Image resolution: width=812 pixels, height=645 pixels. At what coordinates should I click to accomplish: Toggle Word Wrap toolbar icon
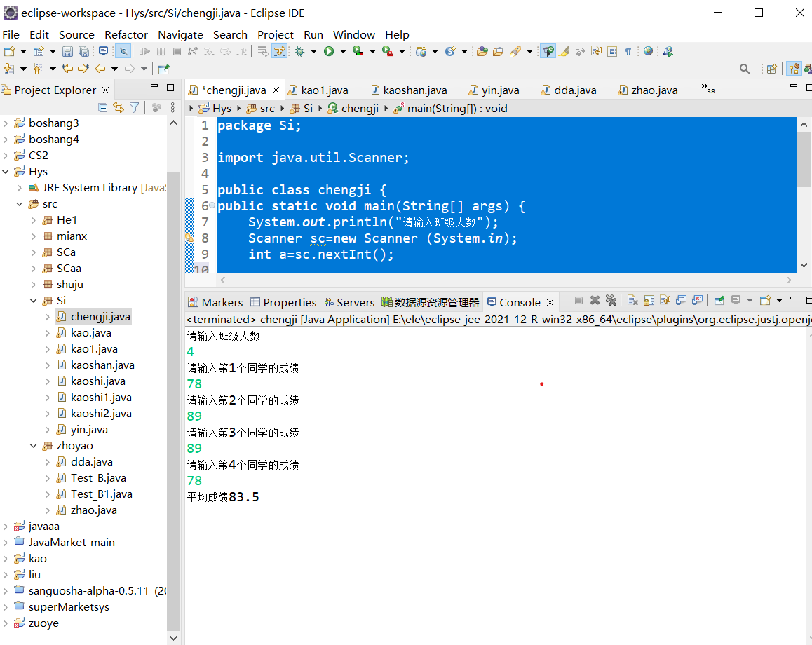click(x=596, y=51)
